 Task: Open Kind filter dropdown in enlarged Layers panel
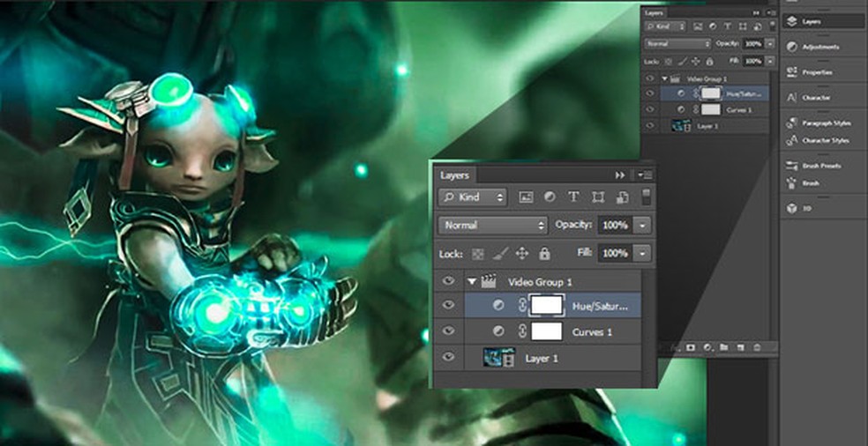point(472,197)
